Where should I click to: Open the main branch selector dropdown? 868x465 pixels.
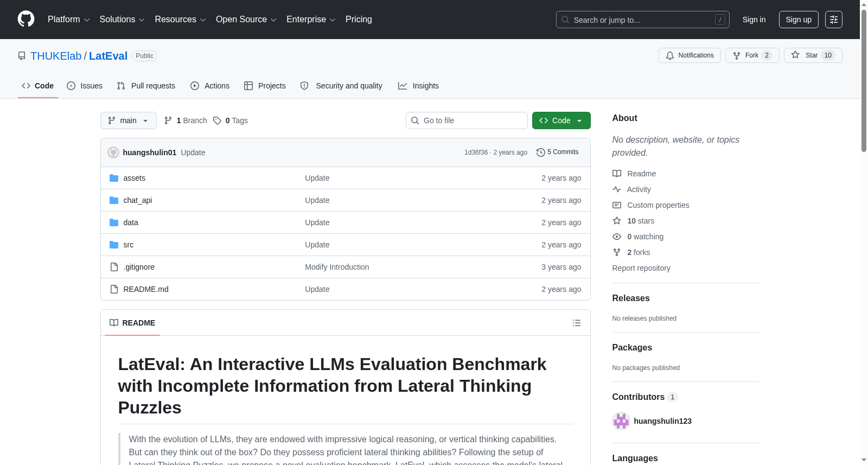pos(129,120)
